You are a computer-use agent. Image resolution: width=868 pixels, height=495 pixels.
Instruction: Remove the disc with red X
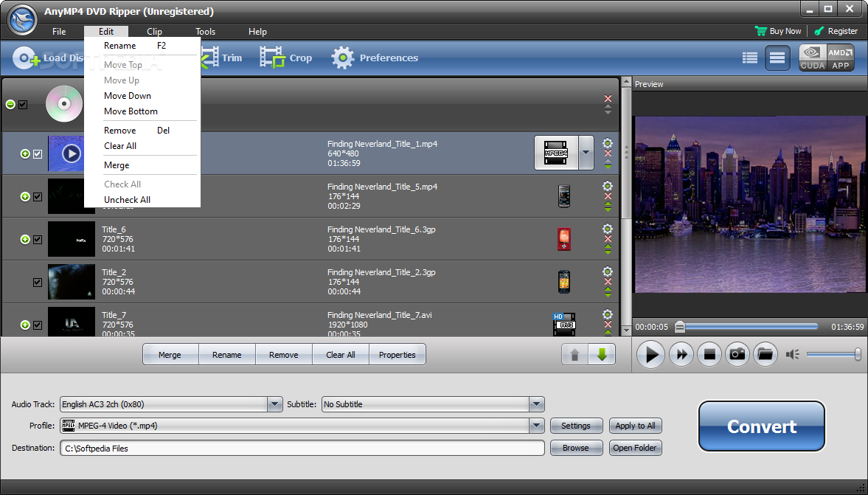[608, 98]
